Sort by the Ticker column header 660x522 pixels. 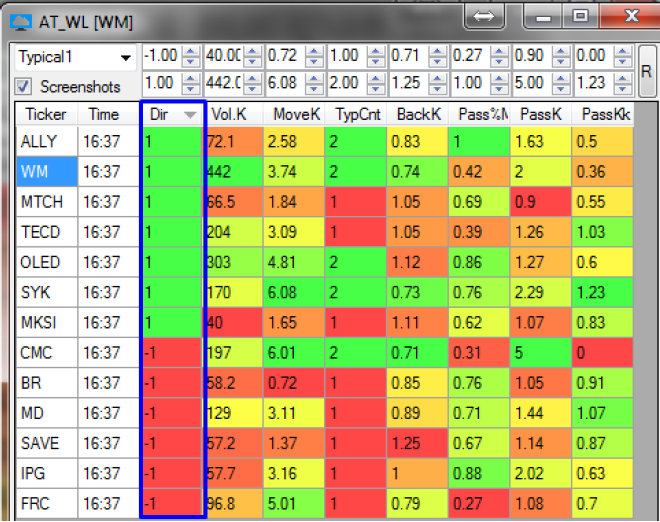[46, 115]
